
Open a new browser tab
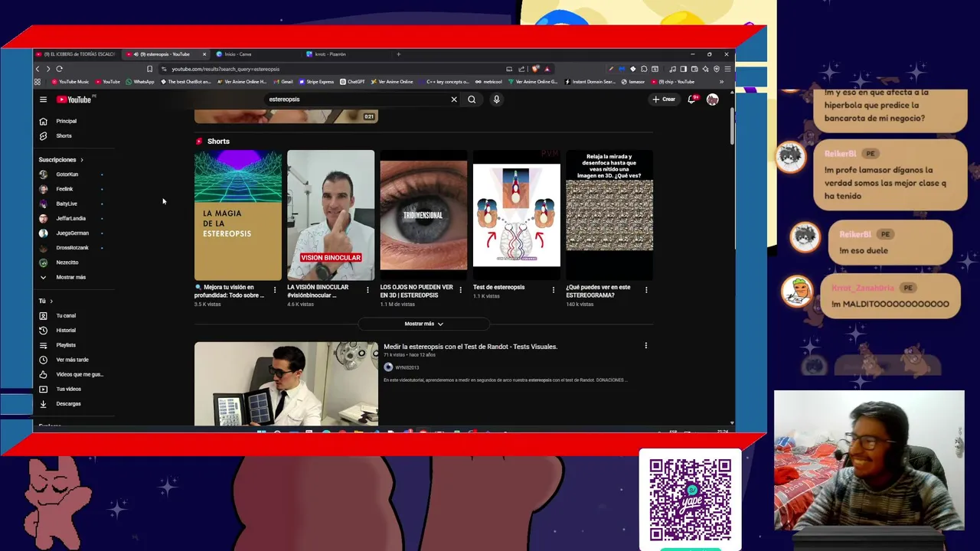tap(398, 54)
